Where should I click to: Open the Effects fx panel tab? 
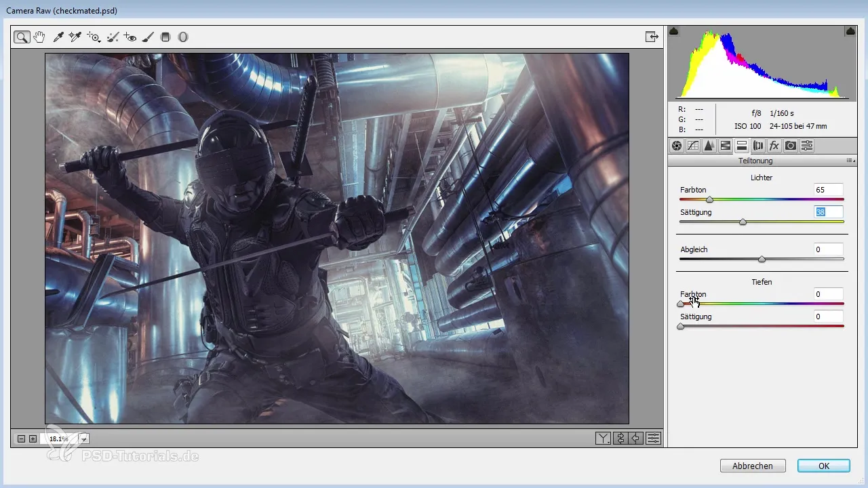tap(774, 146)
